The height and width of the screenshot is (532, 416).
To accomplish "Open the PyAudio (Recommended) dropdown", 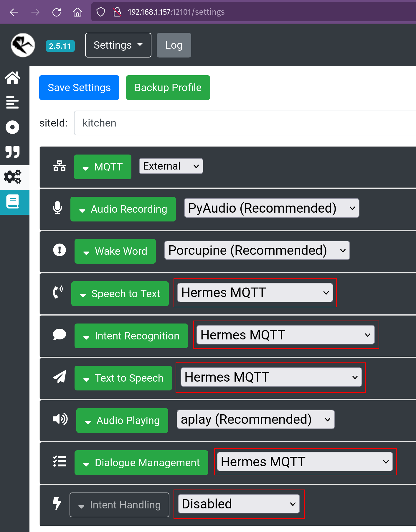I will click(272, 208).
